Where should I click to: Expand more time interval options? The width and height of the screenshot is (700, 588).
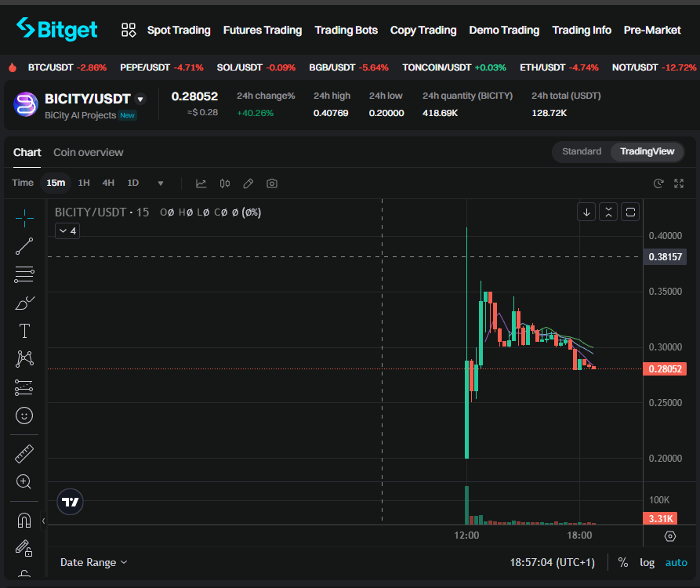[x=161, y=183]
